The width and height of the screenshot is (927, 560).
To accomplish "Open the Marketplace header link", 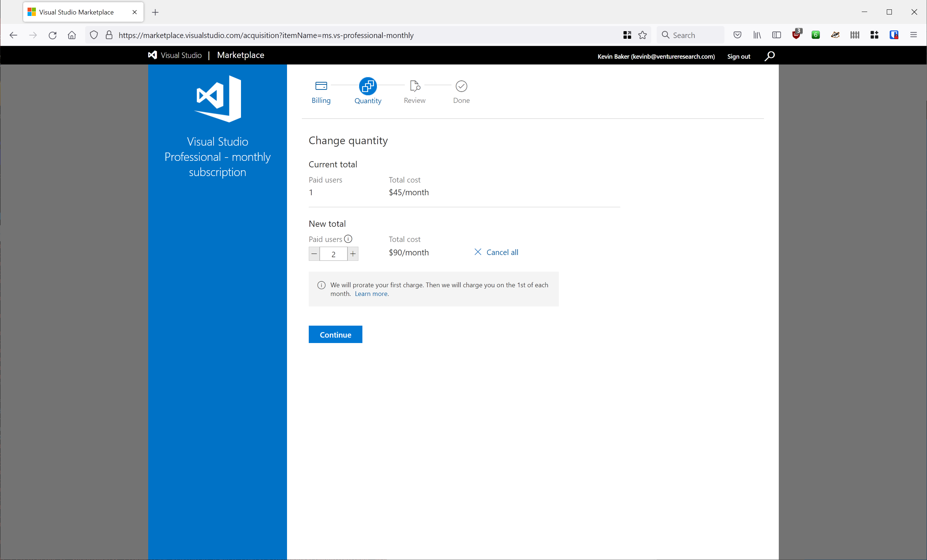I will 240,55.
